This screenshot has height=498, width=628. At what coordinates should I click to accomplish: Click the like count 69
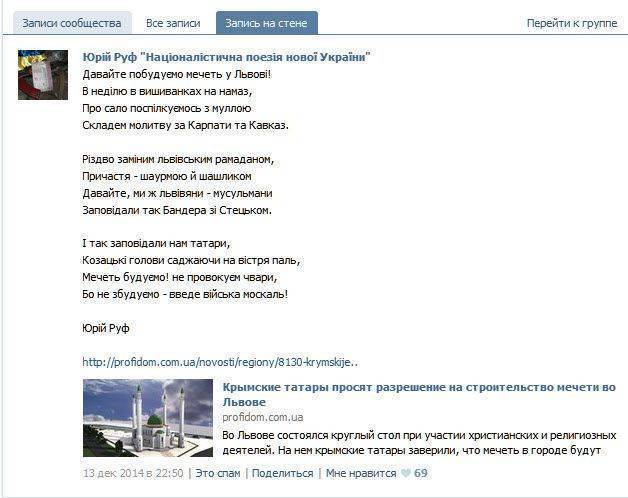[421, 473]
